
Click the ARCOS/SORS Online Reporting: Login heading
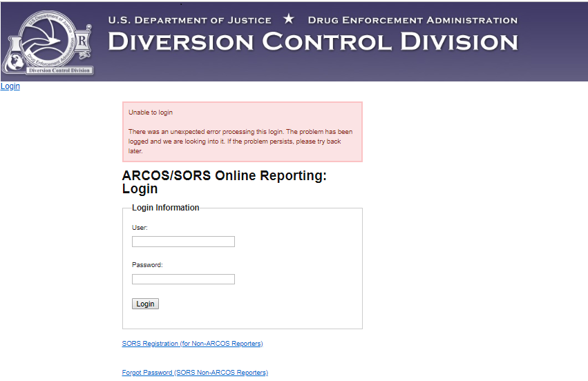click(x=225, y=182)
